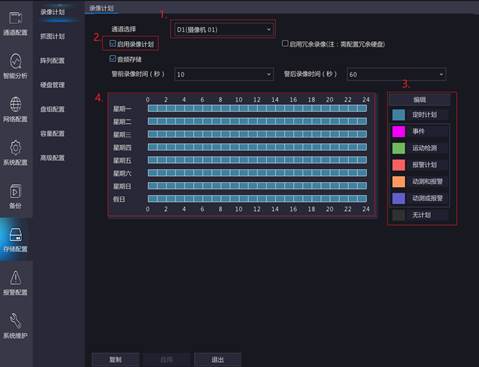479x367 pixels.
Task: Open the post-record time dropdown showing 60
Action: pos(396,74)
